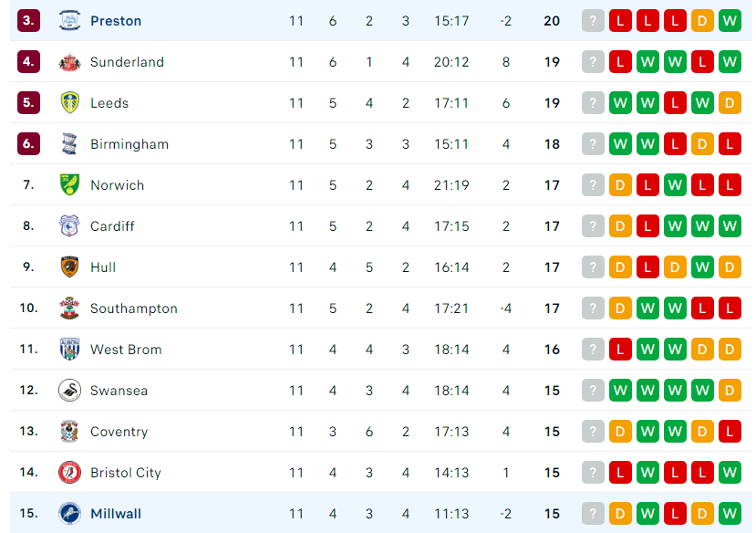756x533 pixels.
Task: Open the Southampton team link
Action: click(x=133, y=308)
